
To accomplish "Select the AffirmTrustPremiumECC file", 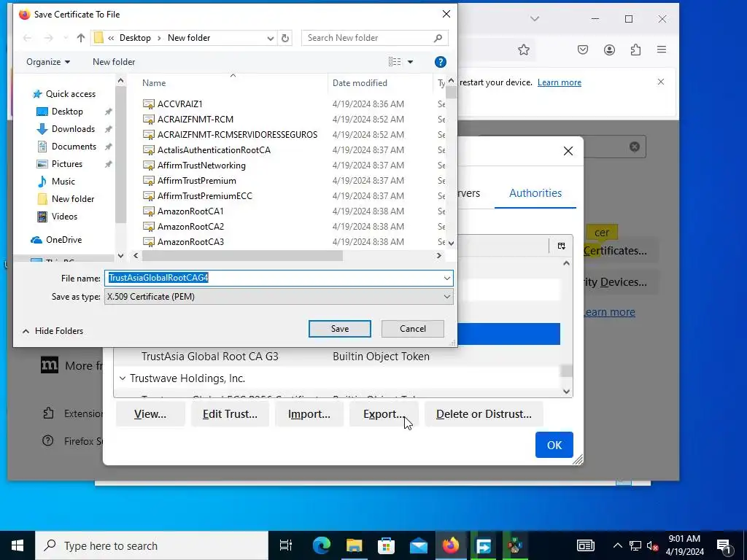I will click(205, 195).
